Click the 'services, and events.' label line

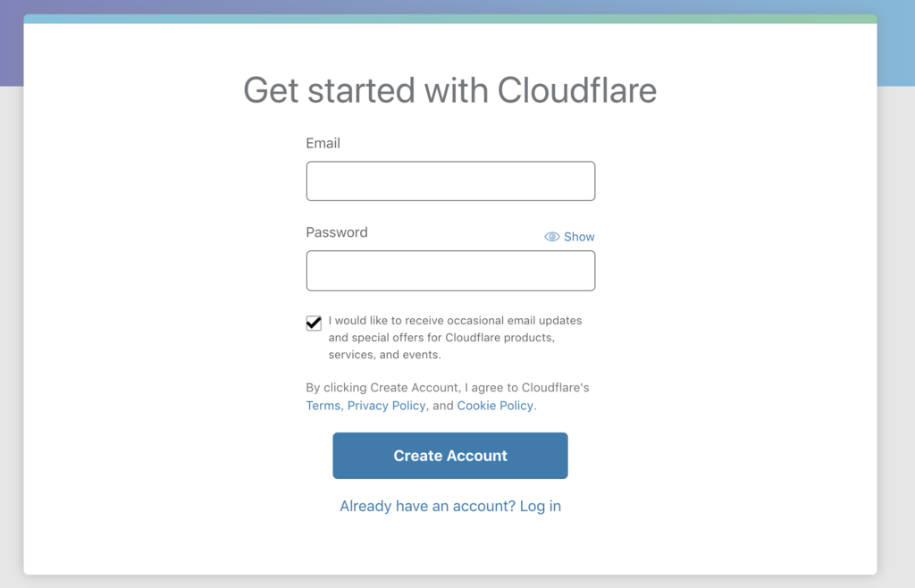click(x=384, y=355)
